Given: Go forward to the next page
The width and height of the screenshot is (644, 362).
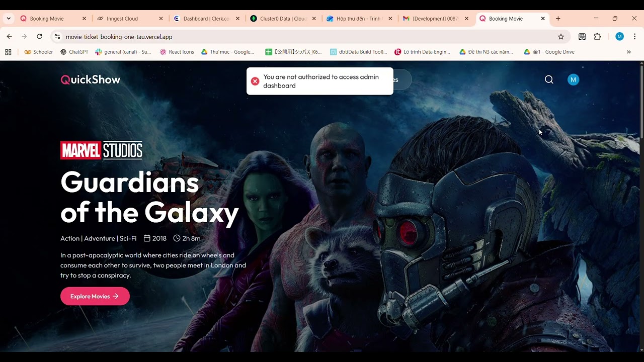Looking at the screenshot, I should coord(24,37).
